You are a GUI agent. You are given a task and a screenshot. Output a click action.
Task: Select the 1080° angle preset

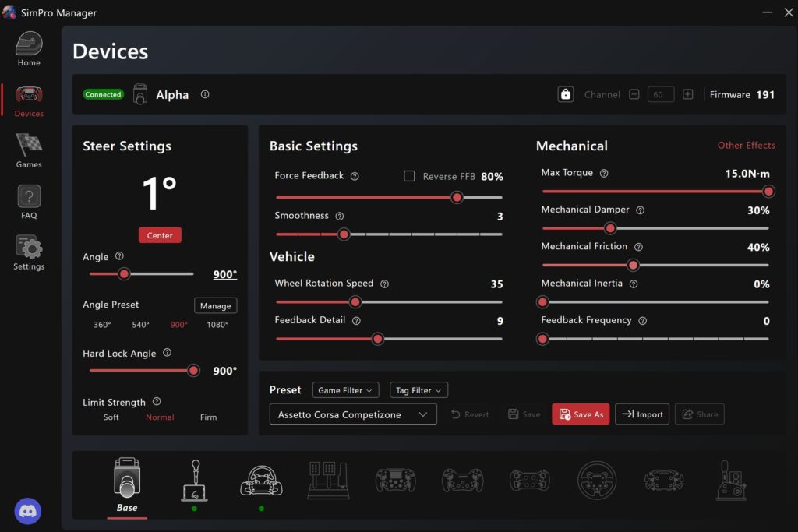click(217, 325)
